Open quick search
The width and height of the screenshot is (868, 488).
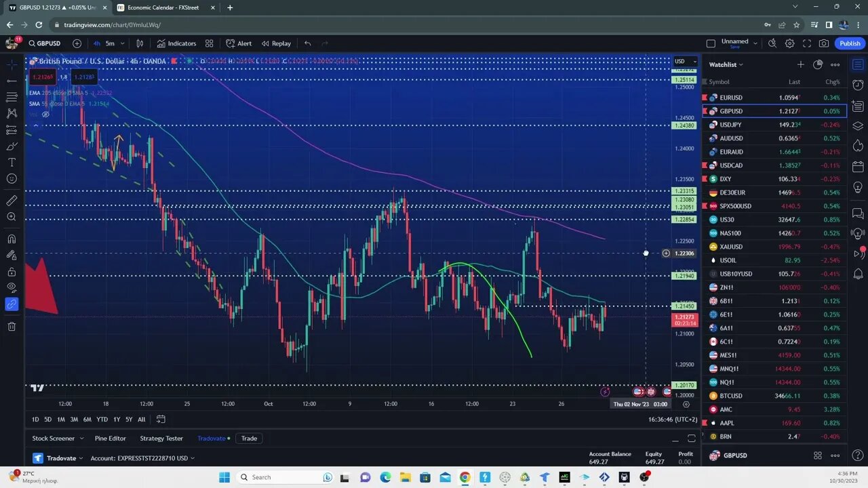772,43
